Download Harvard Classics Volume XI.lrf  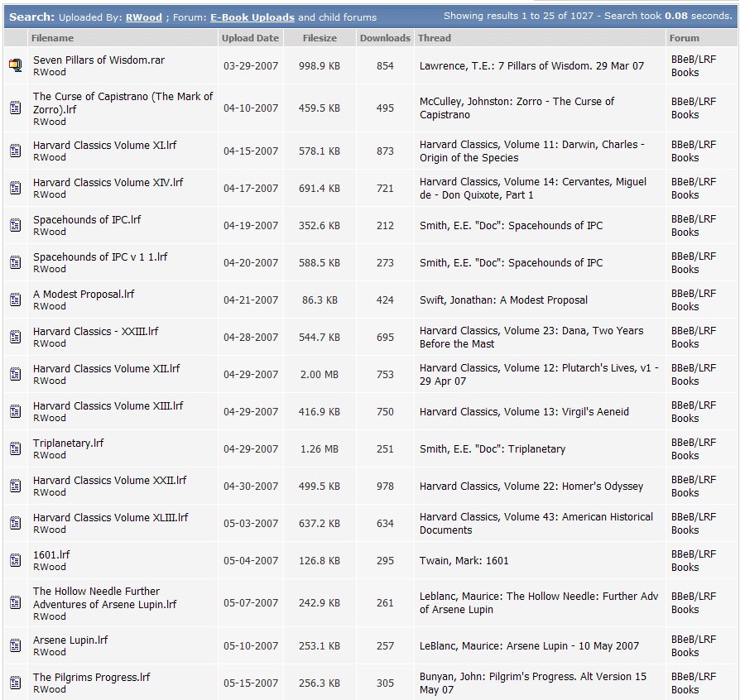[104, 146]
